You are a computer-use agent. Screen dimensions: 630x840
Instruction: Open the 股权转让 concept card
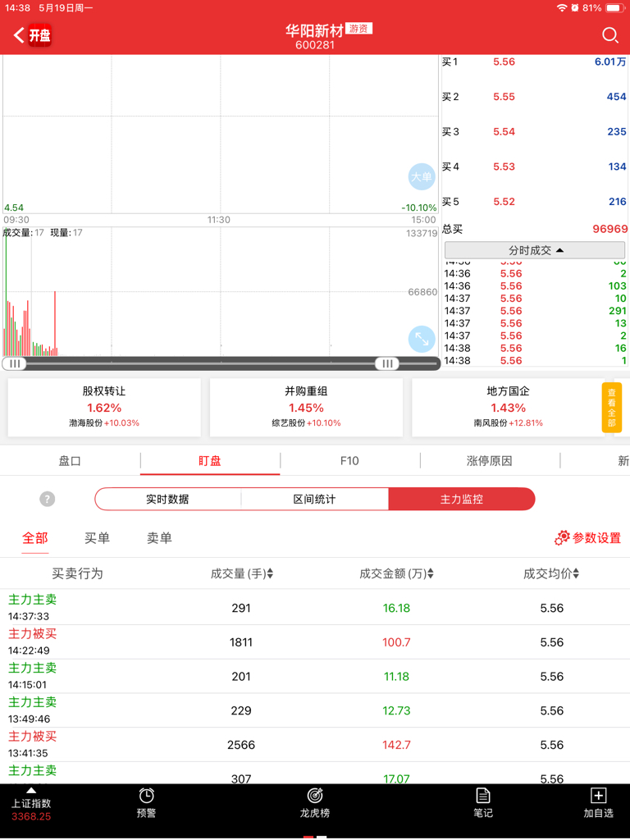coord(104,407)
